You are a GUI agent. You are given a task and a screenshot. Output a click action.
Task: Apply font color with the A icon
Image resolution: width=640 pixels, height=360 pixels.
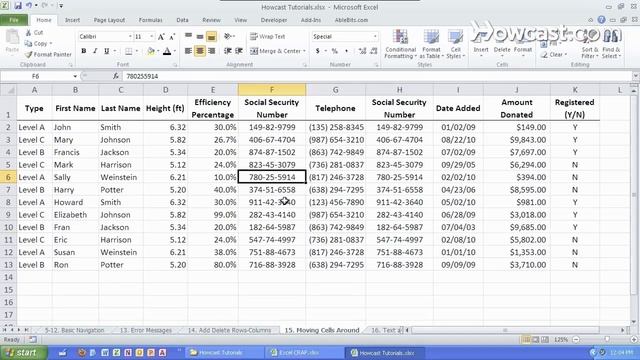[x=167, y=51]
